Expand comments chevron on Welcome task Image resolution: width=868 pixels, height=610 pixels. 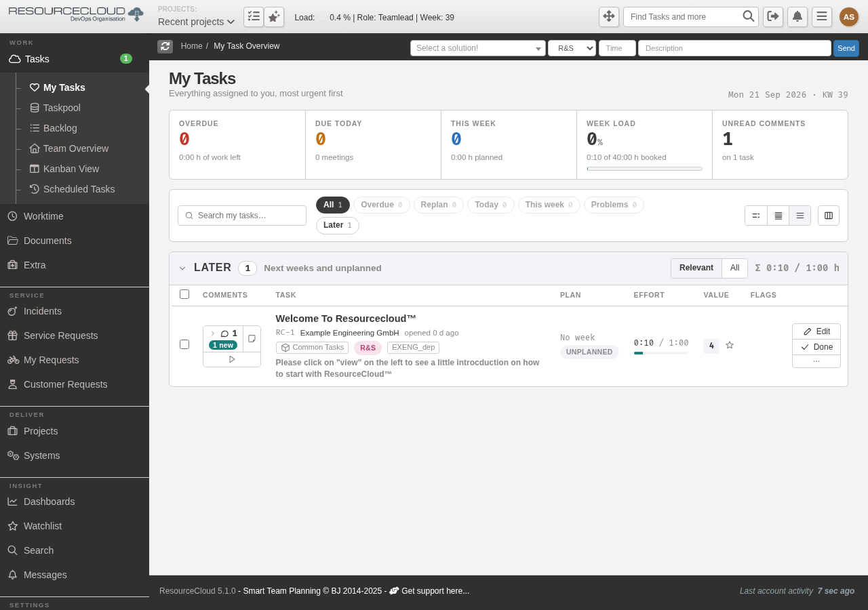coord(212,333)
